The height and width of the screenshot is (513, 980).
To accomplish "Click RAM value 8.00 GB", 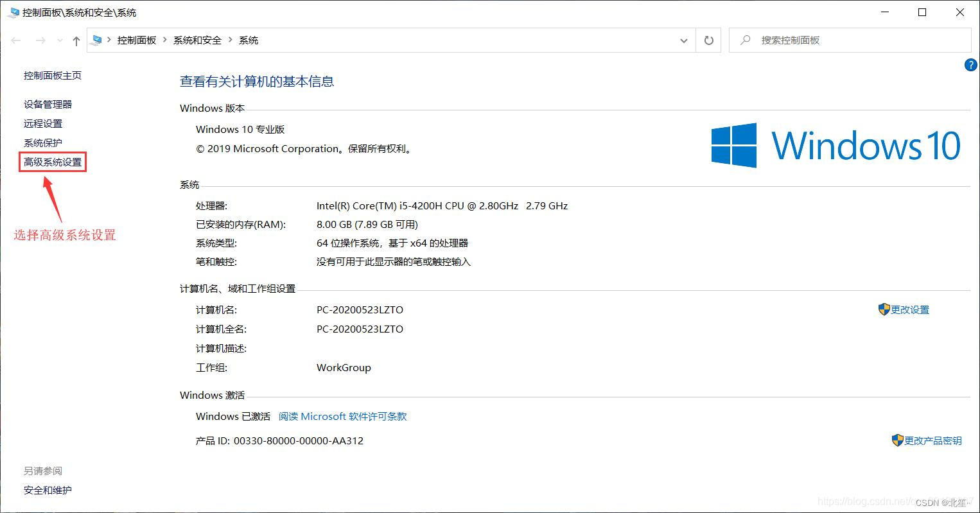I will (367, 224).
